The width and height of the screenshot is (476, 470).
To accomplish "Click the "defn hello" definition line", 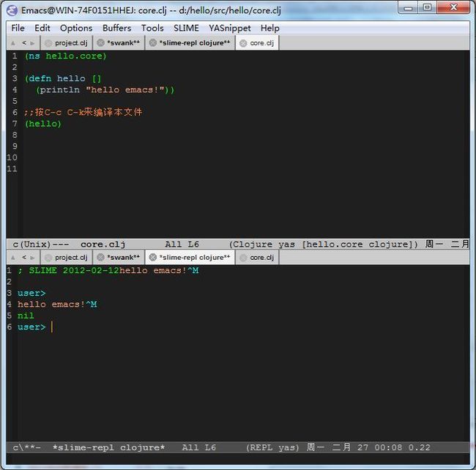I will (x=63, y=78).
